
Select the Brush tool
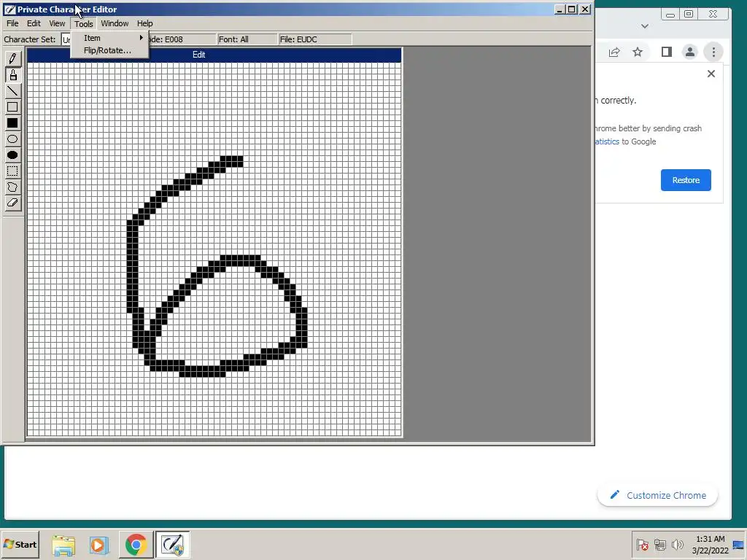(x=13, y=75)
